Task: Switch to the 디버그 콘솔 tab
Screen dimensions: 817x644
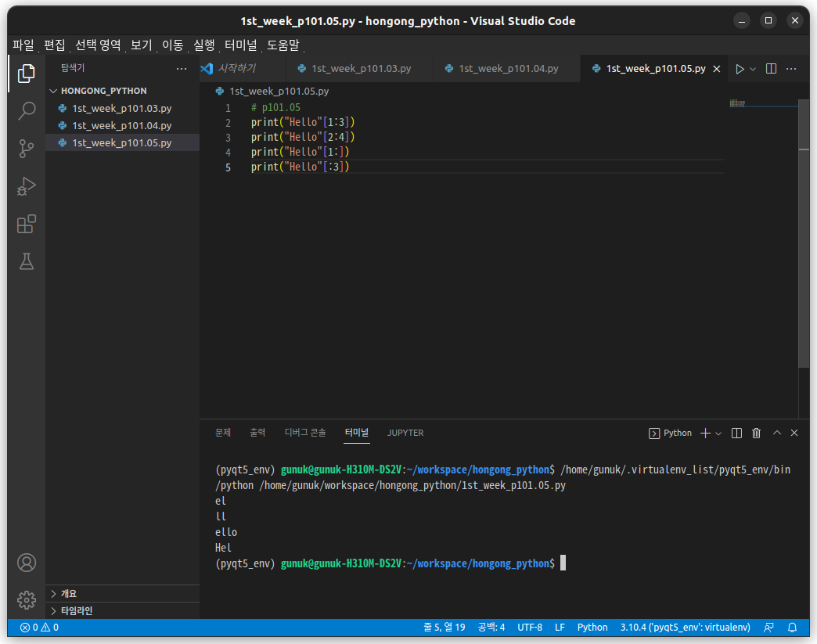Action: coord(305,433)
